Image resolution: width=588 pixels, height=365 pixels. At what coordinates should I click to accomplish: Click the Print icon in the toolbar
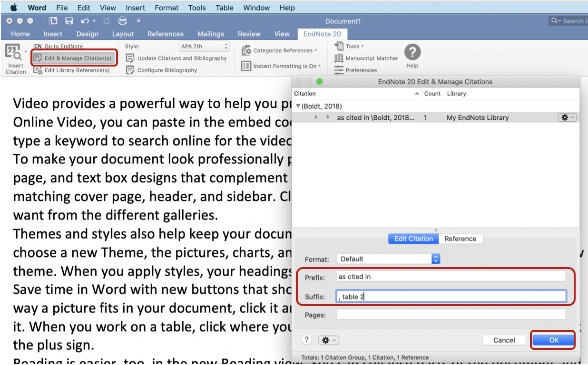point(123,20)
